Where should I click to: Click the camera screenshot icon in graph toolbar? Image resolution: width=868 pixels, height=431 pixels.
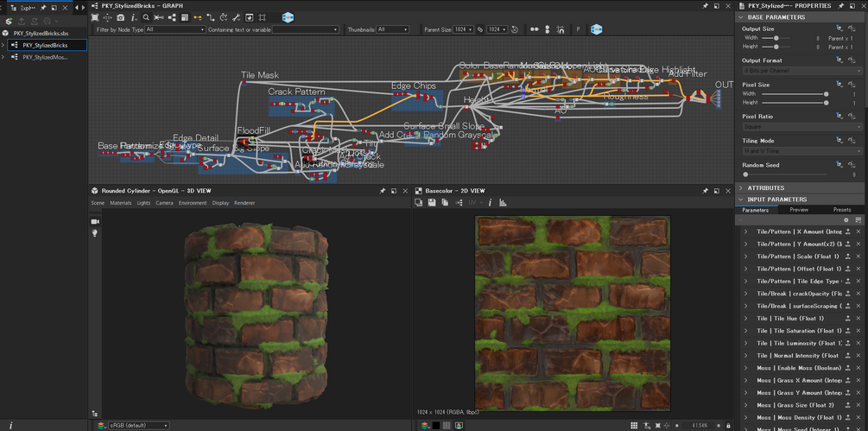[x=120, y=17]
